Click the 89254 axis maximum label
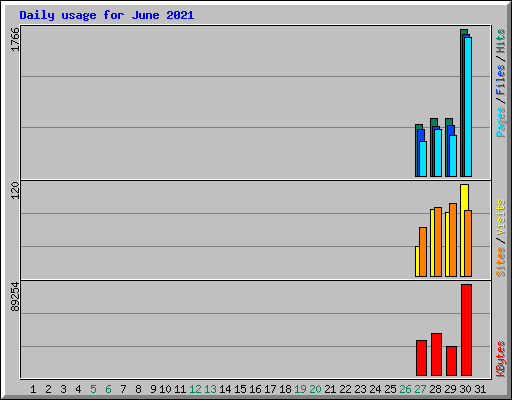 click(15, 297)
